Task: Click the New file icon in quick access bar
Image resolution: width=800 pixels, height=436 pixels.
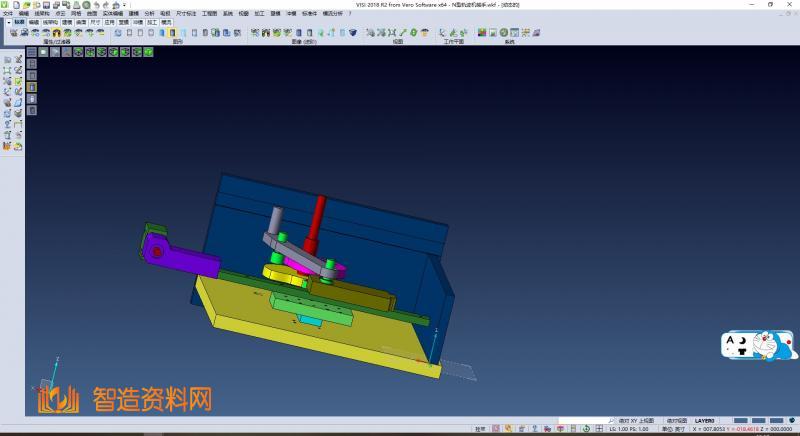Action: tap(16, 5)
